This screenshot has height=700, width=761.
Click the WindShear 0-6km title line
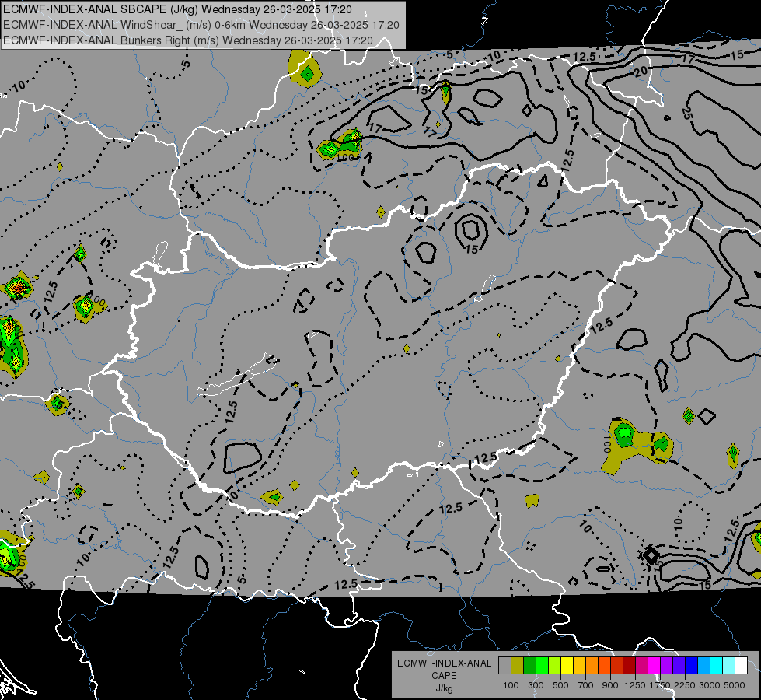point(201,25)
